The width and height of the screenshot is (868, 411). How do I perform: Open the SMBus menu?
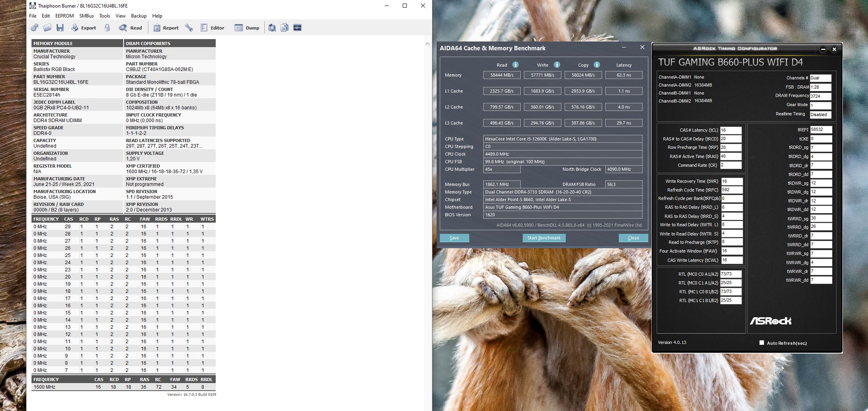[x=87, y=16]
